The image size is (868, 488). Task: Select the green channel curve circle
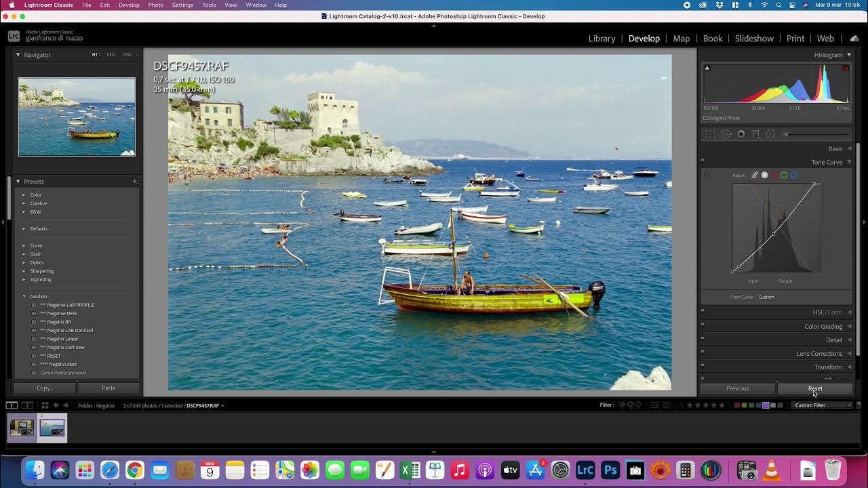click(x=784, y=175)
